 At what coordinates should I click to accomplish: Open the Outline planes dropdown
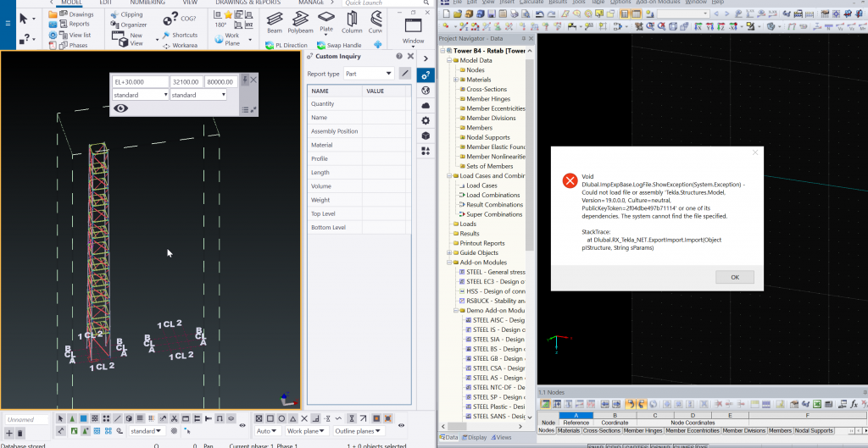359,431
